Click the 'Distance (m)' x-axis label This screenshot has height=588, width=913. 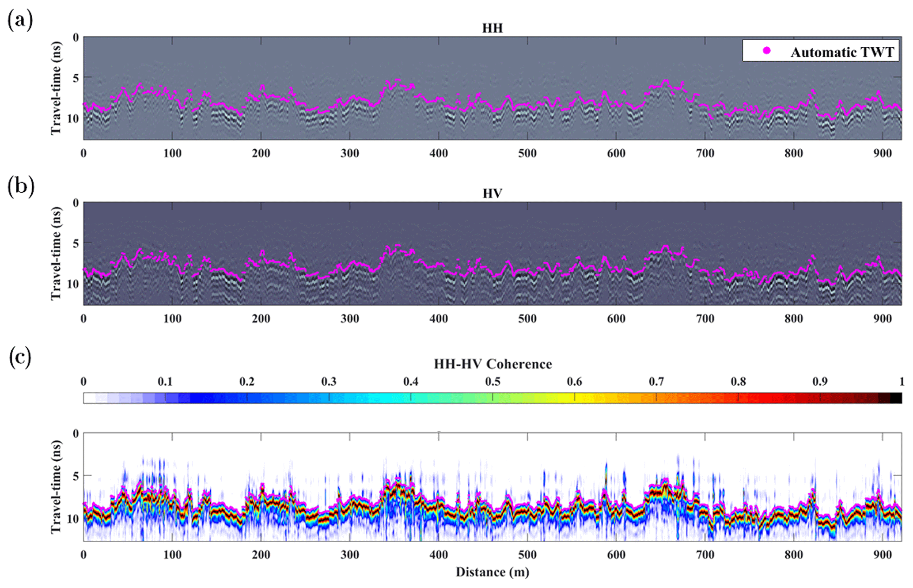click(x=492, y=572)
